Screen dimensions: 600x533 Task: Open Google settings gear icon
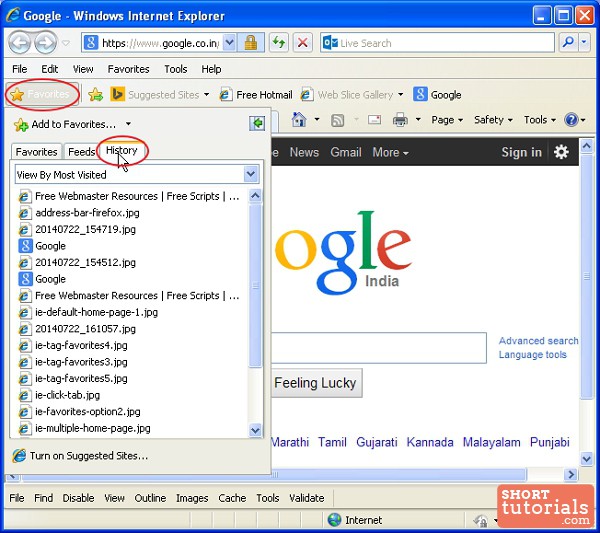(561, 152)
